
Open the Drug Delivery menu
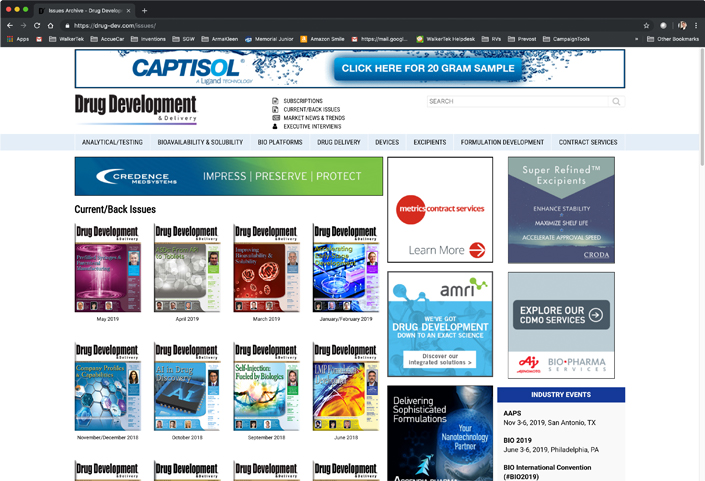tap(339, 142)
